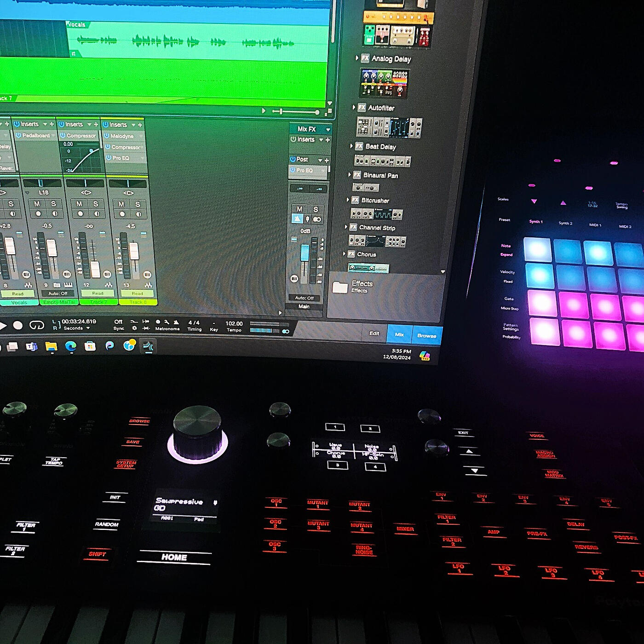Screen dimensions: 644x644
Task: Open Microsoft Edge from the taskbar
Action: tap(70, 346)
